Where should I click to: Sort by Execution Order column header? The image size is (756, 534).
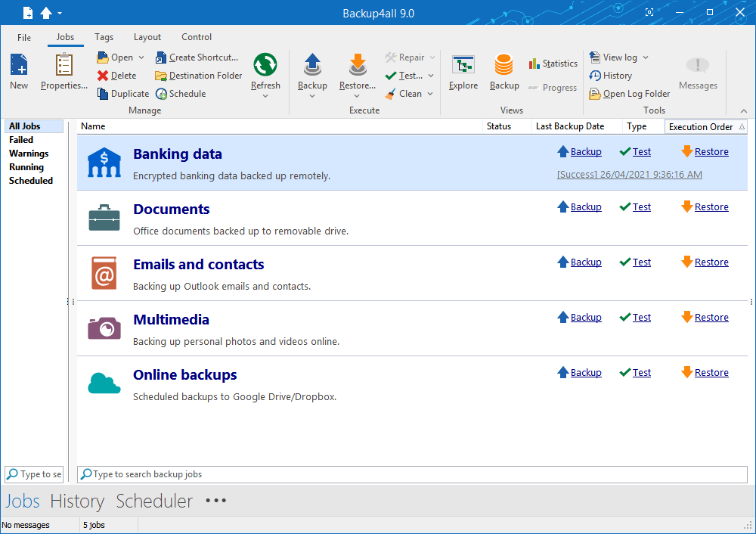(x=706, y=127)
